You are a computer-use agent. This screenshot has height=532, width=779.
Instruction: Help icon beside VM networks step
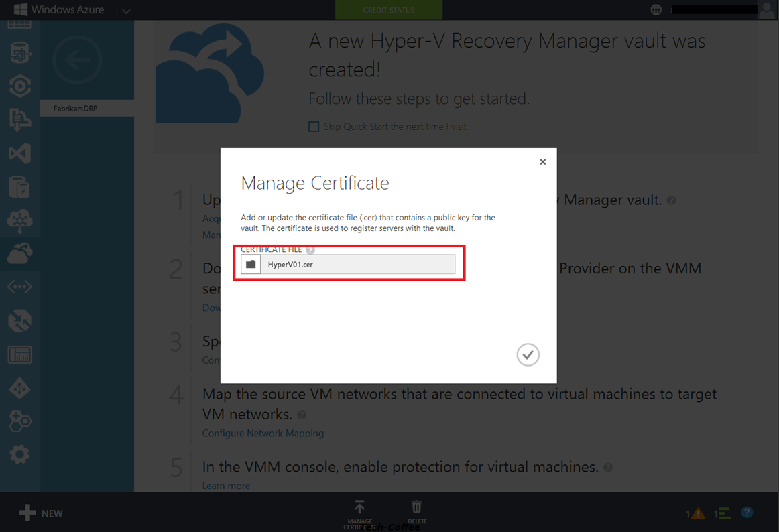click(302, 415)
